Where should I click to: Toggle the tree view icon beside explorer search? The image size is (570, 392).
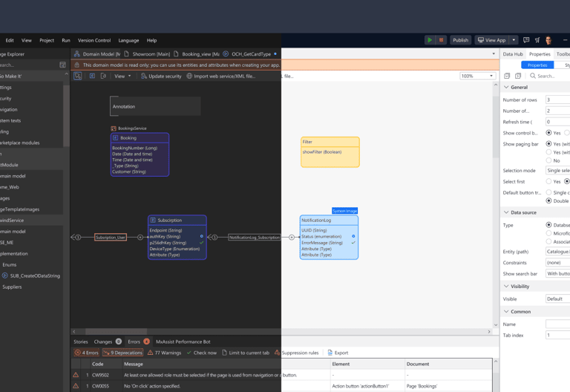tap(62, 65)
